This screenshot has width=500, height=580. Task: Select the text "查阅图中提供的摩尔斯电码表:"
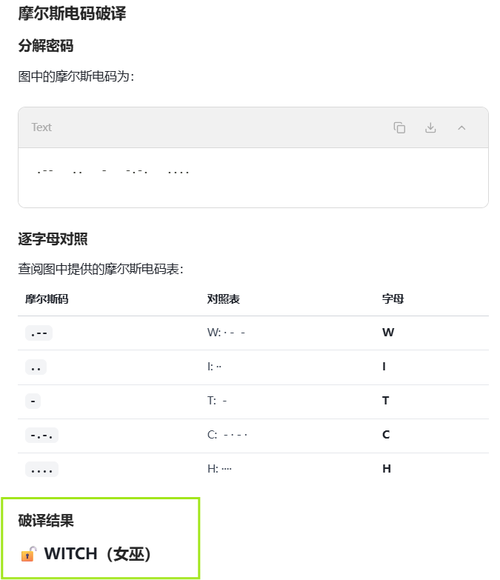tap(101, 269)
